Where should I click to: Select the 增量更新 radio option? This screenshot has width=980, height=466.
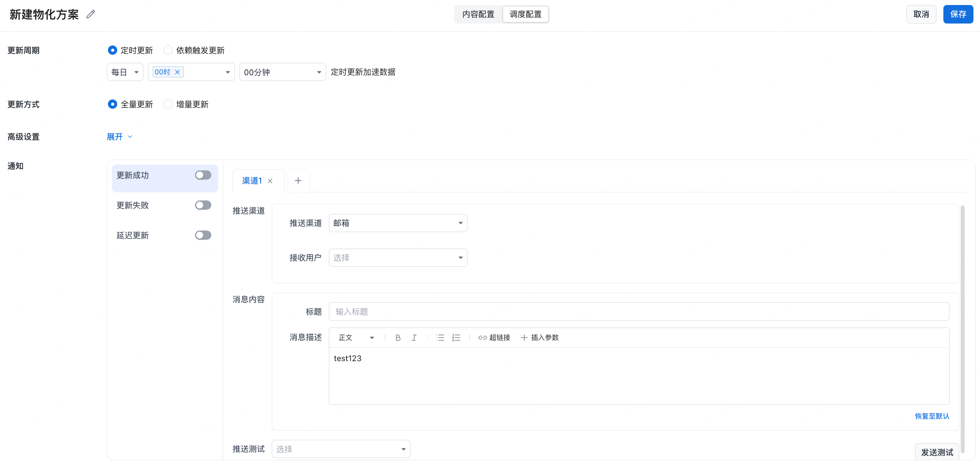168,104
